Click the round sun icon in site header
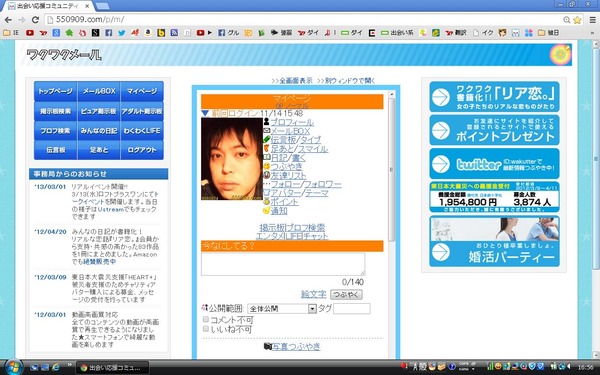 tap(560, 54)
